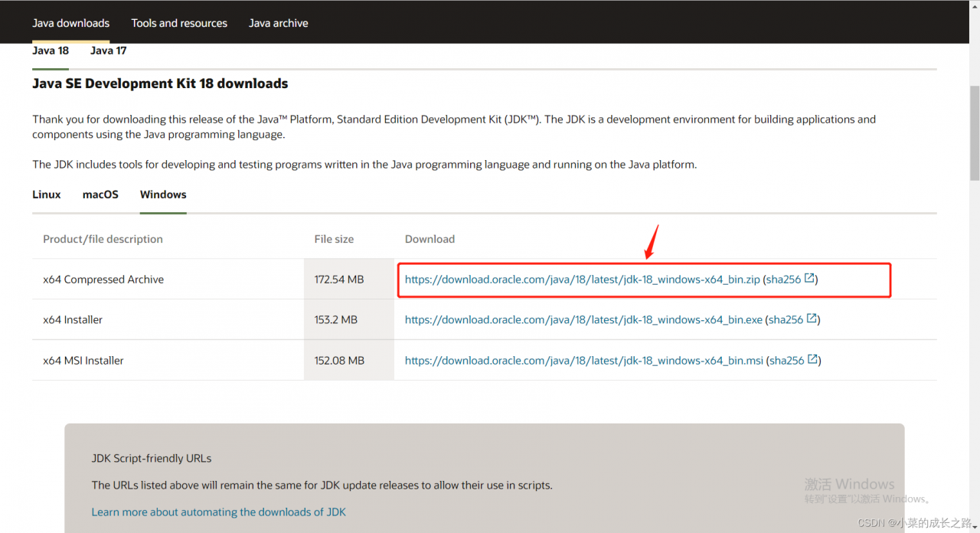Switch to the Java 17 tab
Screen dimensions: 980x533
pos(108,51)
